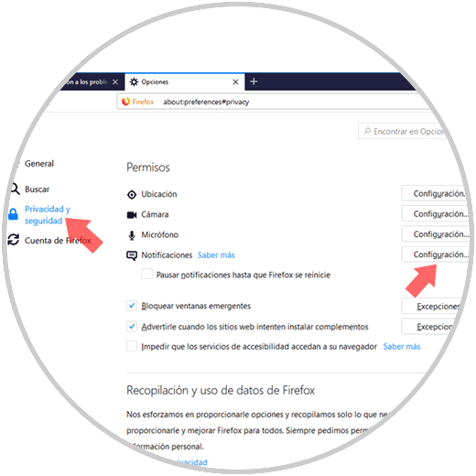Click the Notificaciones speech bubble icon
The height and width of the screenshot is (476, 476).
click(132, 255)
